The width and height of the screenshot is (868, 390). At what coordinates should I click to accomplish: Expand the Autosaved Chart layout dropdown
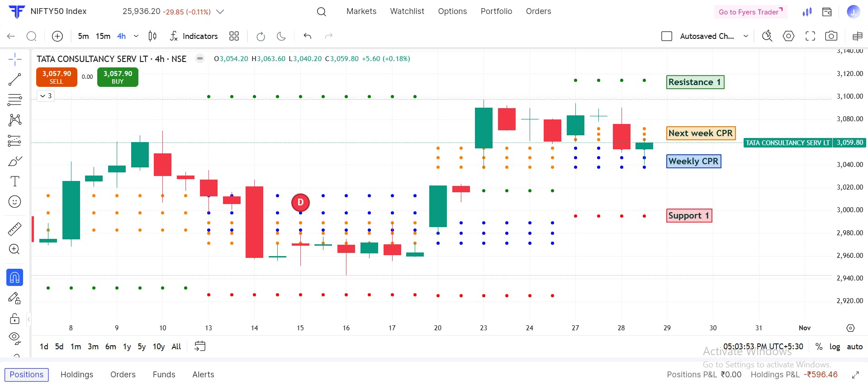tap(746, 36)
